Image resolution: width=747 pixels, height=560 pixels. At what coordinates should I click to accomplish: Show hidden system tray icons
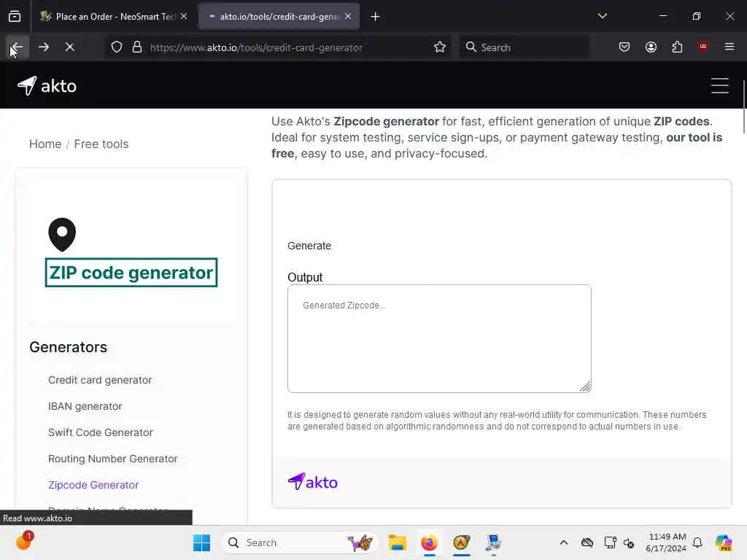pos(564,542)
